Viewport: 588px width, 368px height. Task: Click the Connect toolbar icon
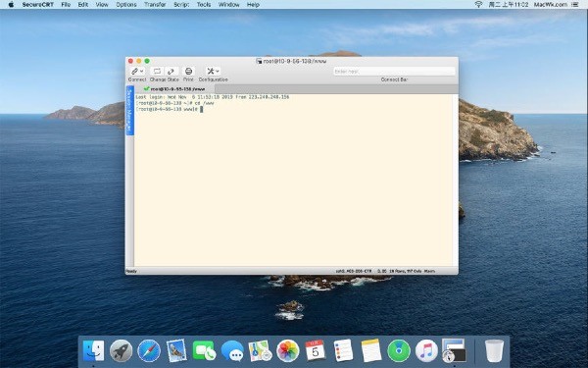(x=134, y=71)
